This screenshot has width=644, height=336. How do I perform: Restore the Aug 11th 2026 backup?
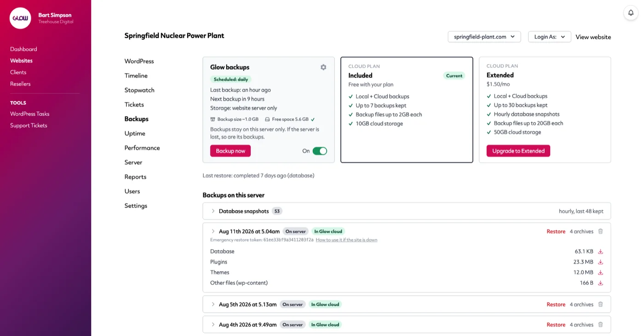click(x=556, y=232)
